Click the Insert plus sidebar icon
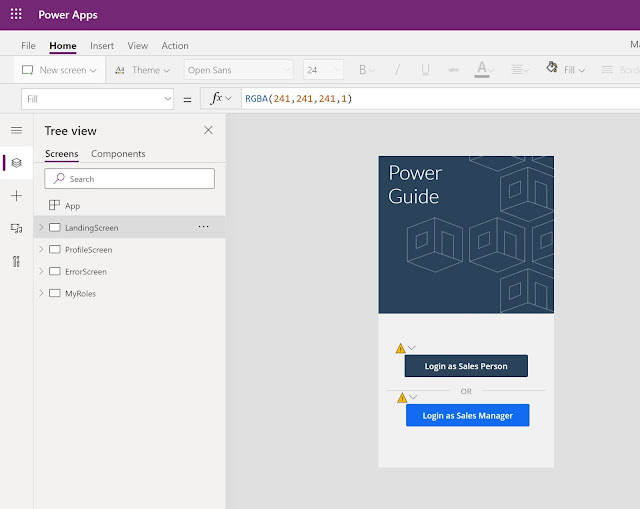Viewport: 640px width, 509px height. (x=16, y=196)
